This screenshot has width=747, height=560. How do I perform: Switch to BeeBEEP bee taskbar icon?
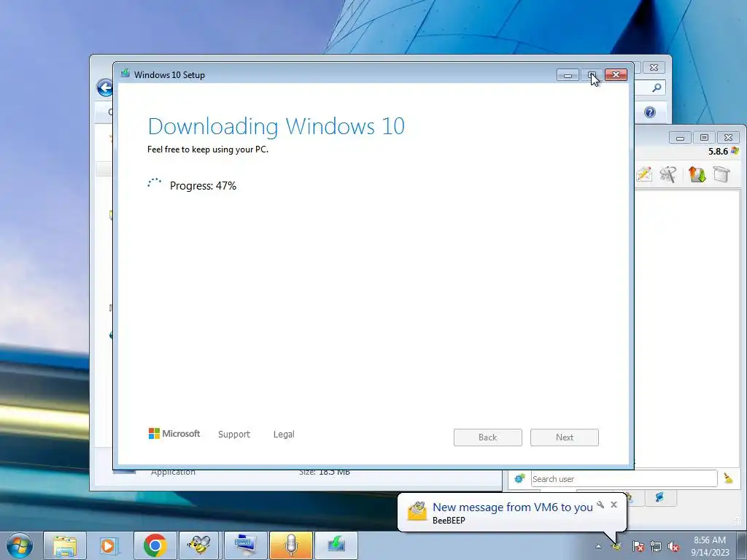click(198, 545)
